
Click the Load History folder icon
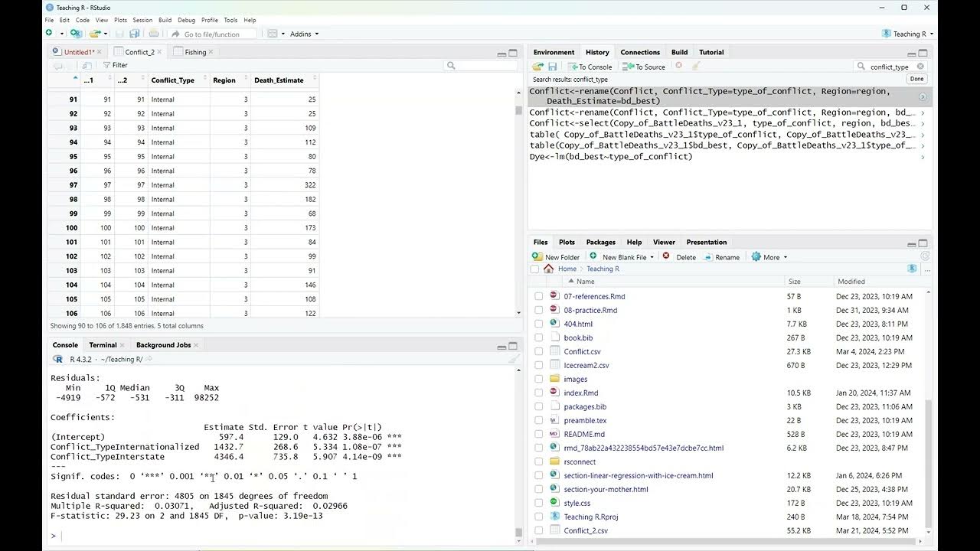tap(538, 67)
